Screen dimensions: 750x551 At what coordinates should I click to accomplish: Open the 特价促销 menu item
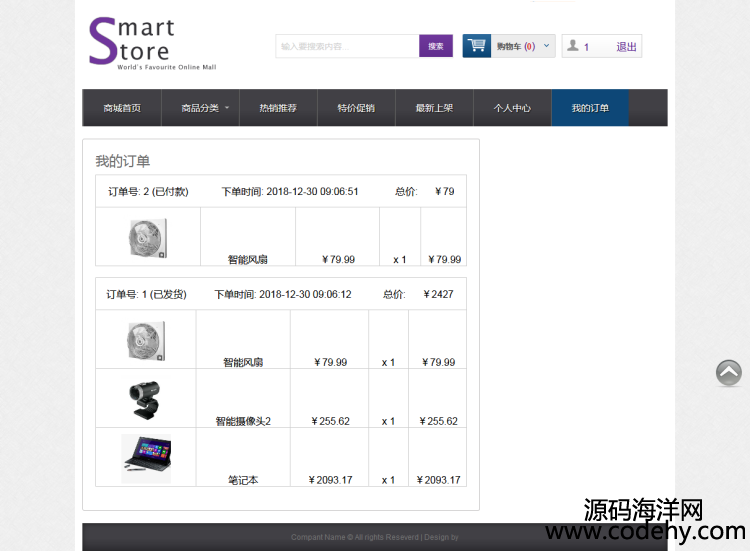(x=356, y=108)
